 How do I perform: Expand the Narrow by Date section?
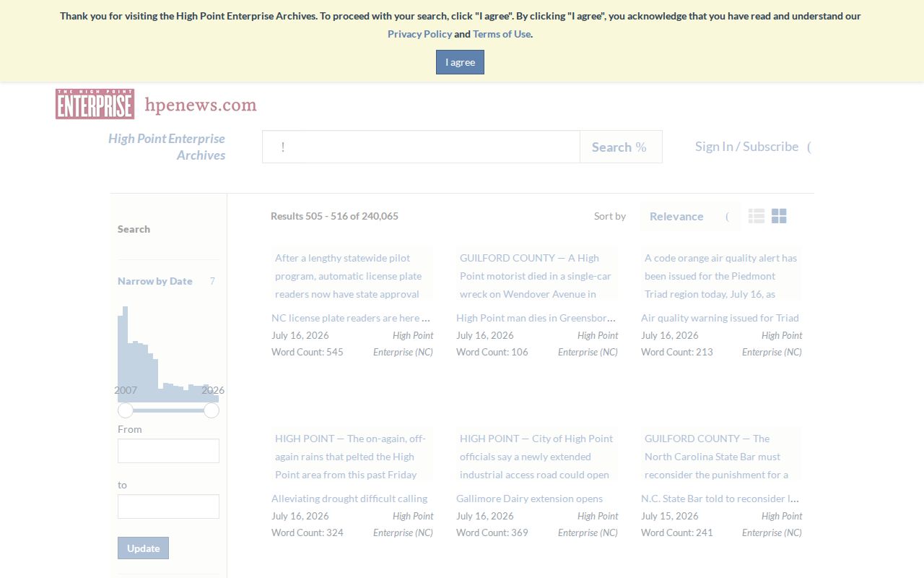tap(168, 281)
